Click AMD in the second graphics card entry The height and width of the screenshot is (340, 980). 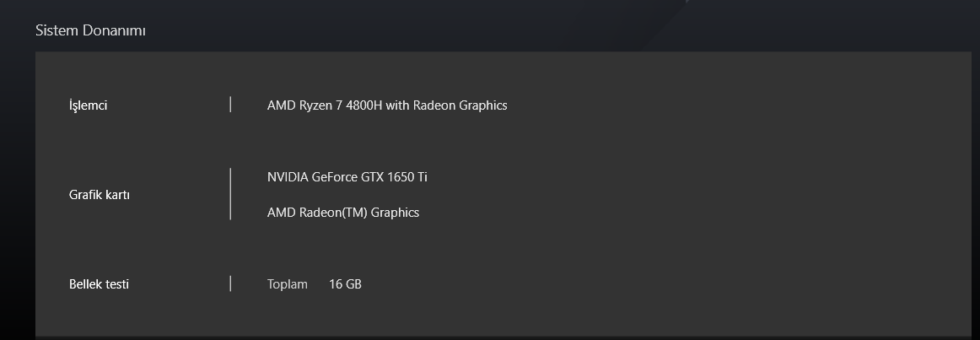pyautogui.click(x=282, y=213)
